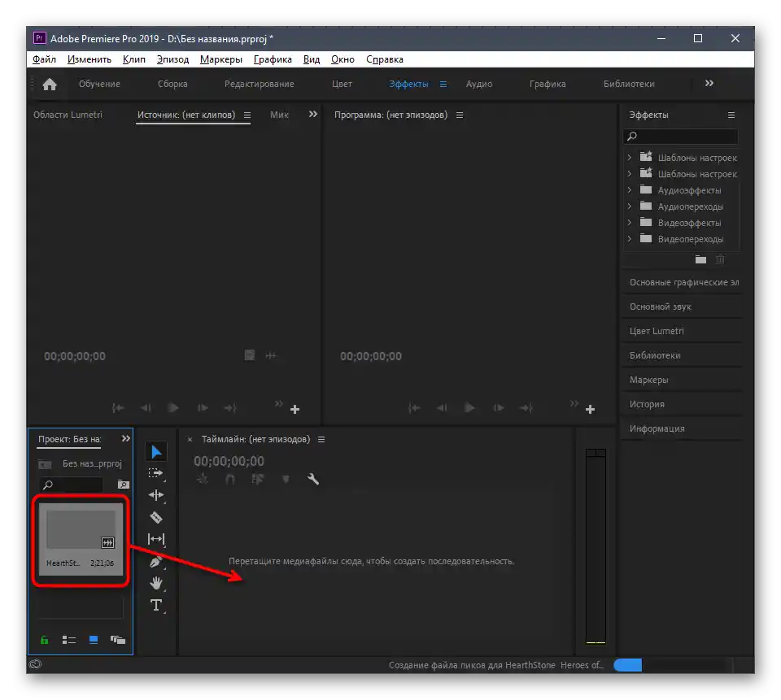This screenshot has height=700, width=781.
Task: Pick the Razor tool
Action: point(156,517)
